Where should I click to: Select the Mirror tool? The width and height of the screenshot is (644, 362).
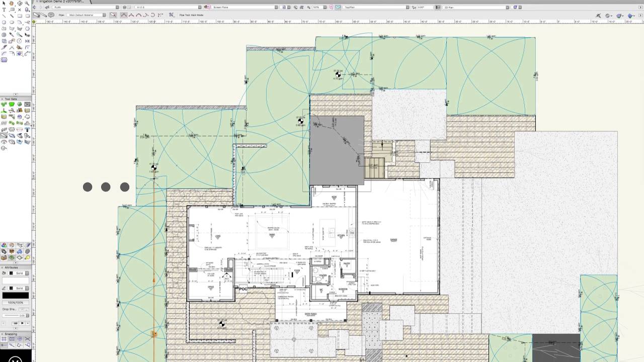[x=27, y=41]
